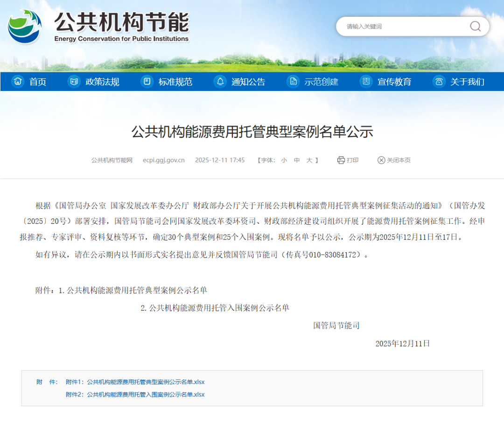Click the circular X icon beside 关闭本页
The width and height of the screenshot is (504, 431).
(381, 160)
